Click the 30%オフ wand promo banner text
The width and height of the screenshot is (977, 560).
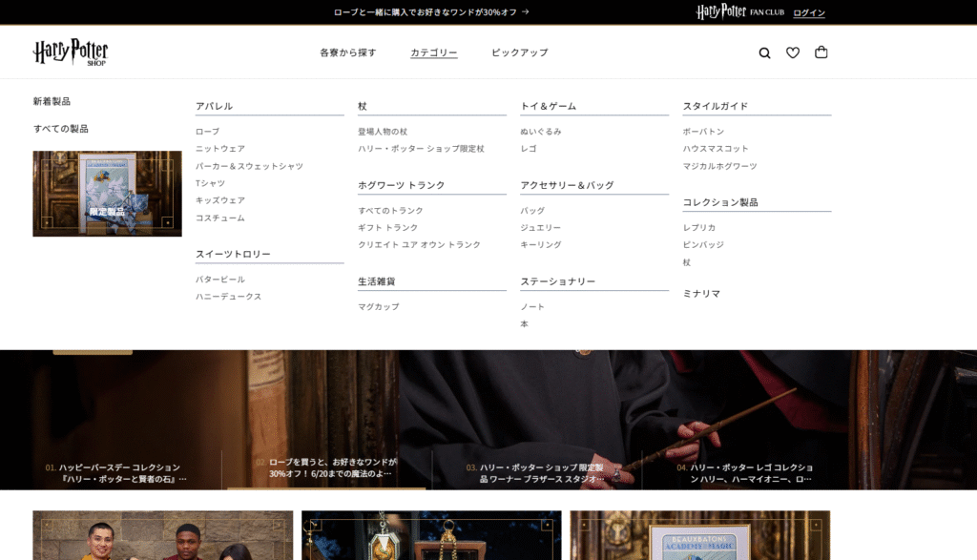tap(426, 11)
